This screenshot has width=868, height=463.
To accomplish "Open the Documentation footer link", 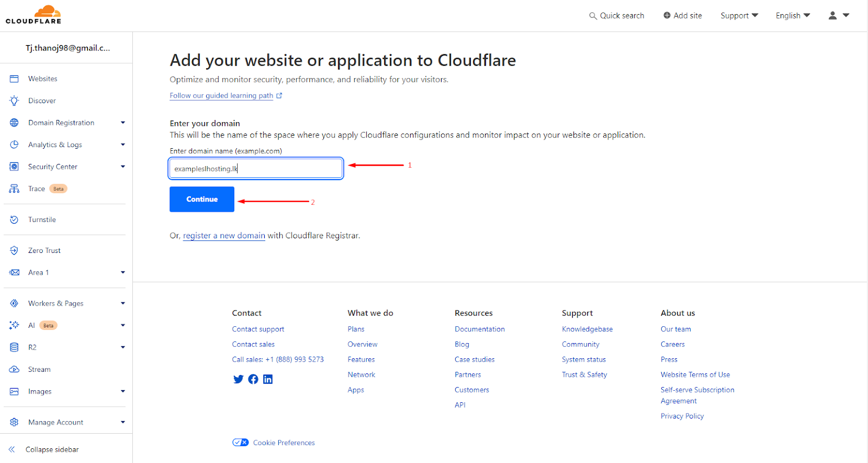I will 480,329.
